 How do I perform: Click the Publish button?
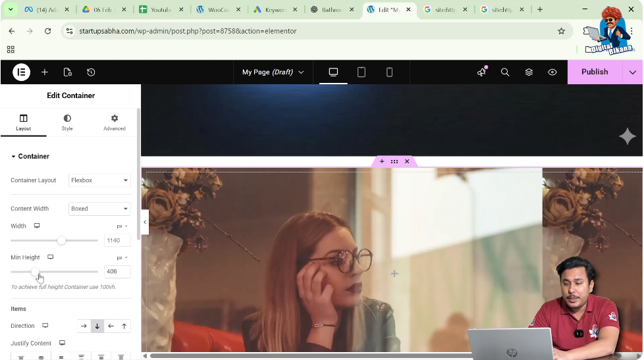[595, 72]
